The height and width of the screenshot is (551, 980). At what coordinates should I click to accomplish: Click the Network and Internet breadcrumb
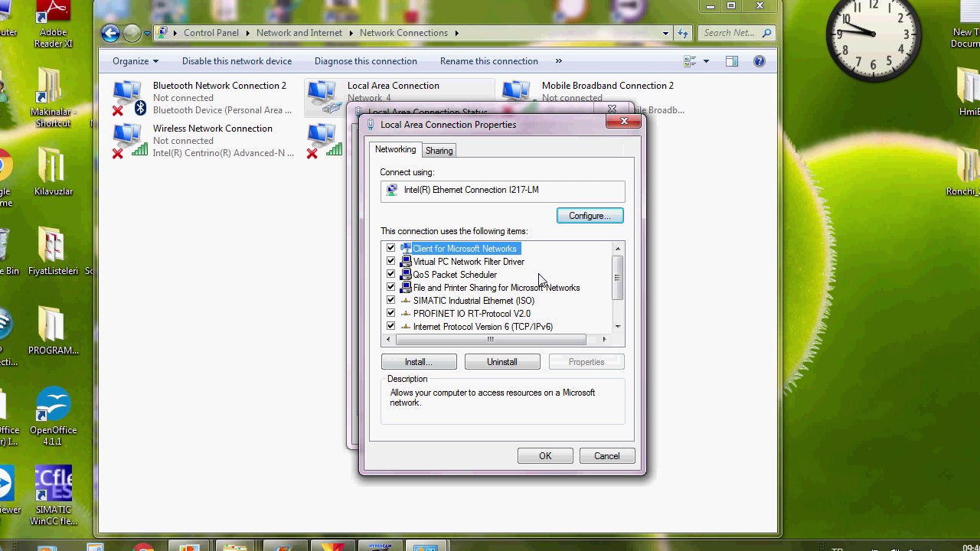point(299,33)
